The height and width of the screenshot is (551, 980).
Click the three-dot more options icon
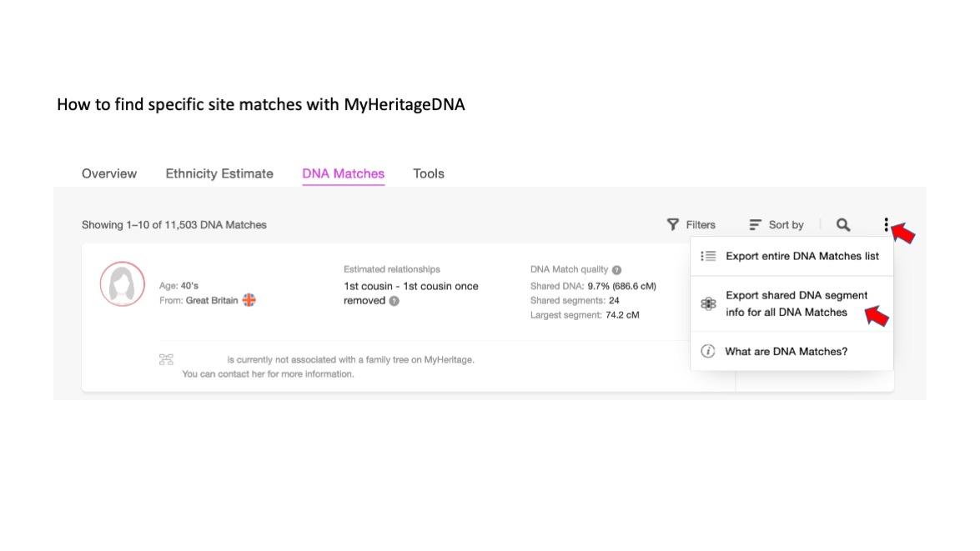[886, 224]
